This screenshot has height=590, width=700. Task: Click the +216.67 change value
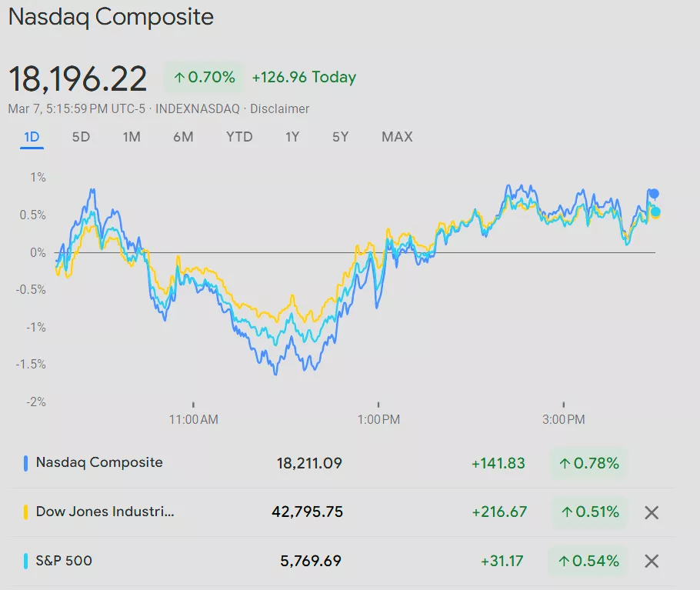[x=499, y=512]
